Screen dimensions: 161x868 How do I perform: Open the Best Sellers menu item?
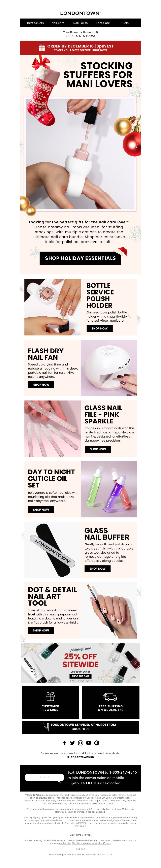pyautogui.click(x=35, y=23)
